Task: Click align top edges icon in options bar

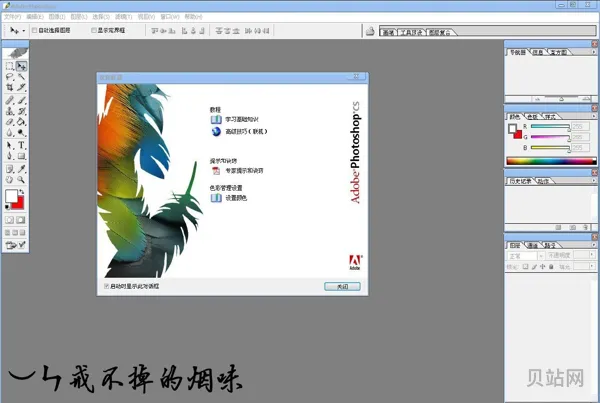Action: (154, 31)
